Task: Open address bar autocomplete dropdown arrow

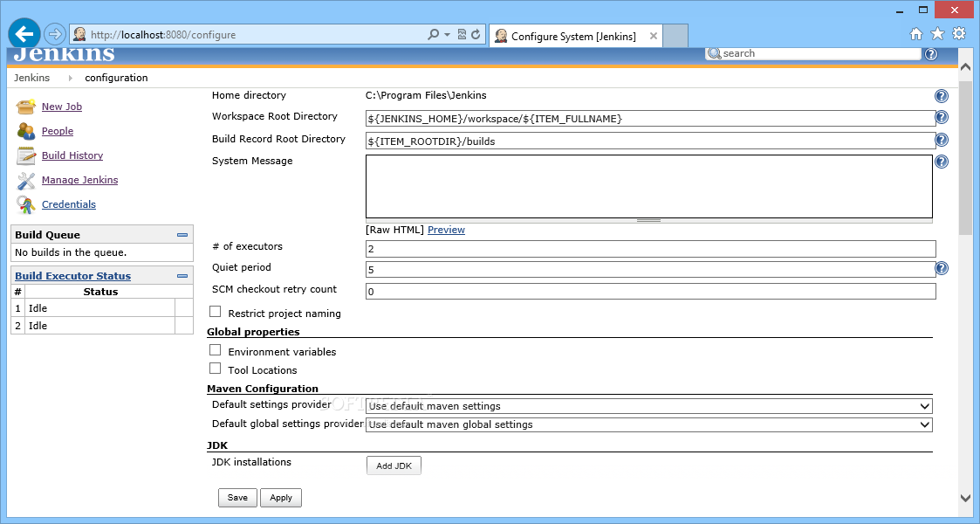Action: tap(447, 35)
